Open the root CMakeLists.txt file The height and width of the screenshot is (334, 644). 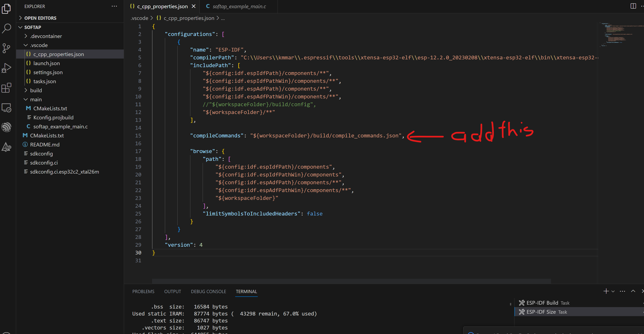[x=70, y=136]
